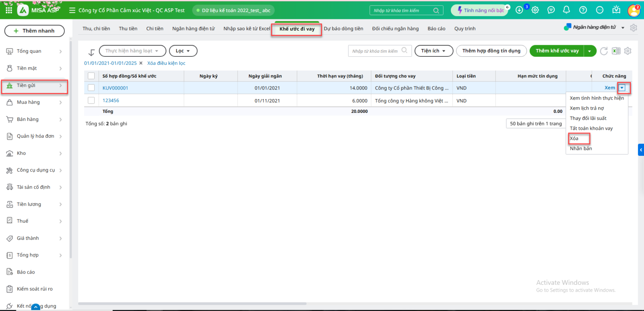The height and width of the screenshot is (311, 644).
Task: Open table column settings gear icon
Action: click(627, 51)
